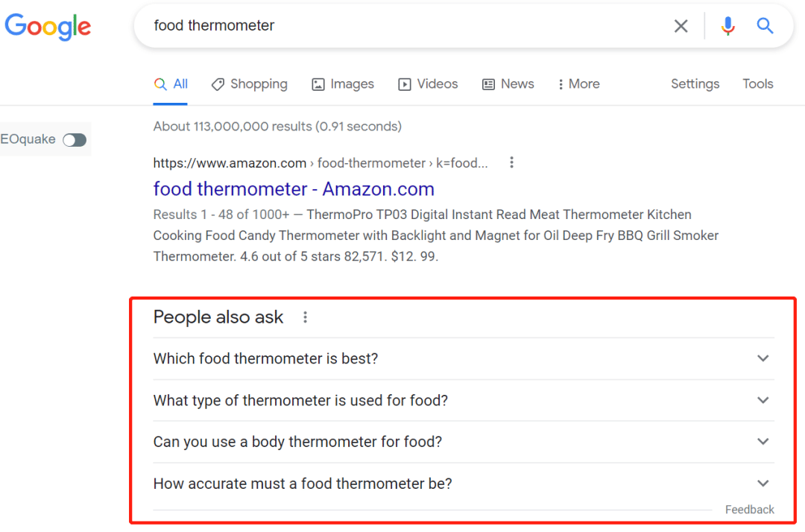Switch to the Images tab
The image size is (805, 532).
(343, 84)
